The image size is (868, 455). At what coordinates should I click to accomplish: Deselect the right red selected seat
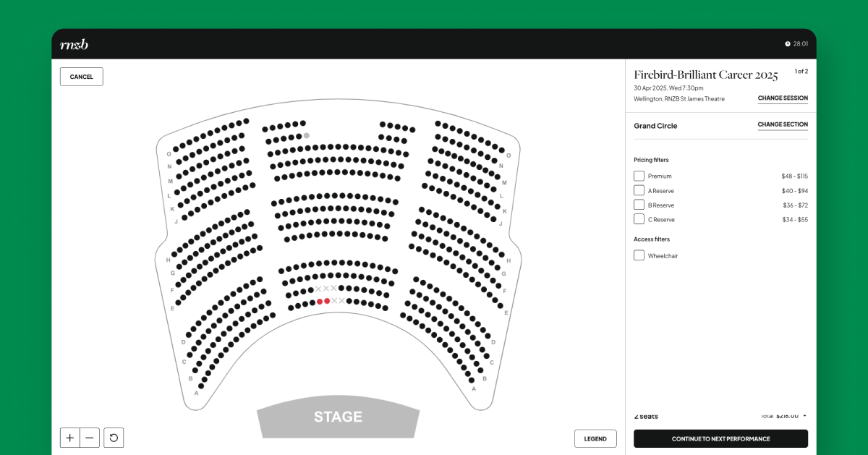[327, 301]
